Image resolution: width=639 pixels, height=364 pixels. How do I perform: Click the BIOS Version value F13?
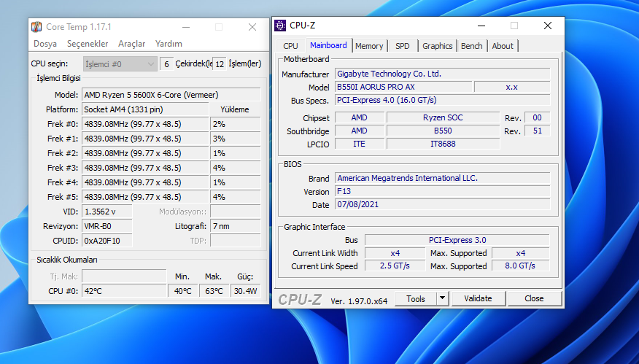coord(443,191)
